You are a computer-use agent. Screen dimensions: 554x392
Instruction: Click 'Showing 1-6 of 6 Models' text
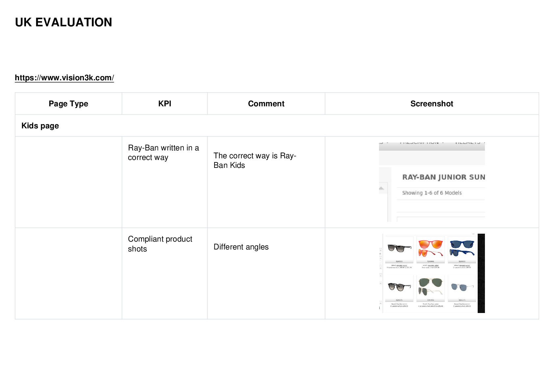point(432,193)
